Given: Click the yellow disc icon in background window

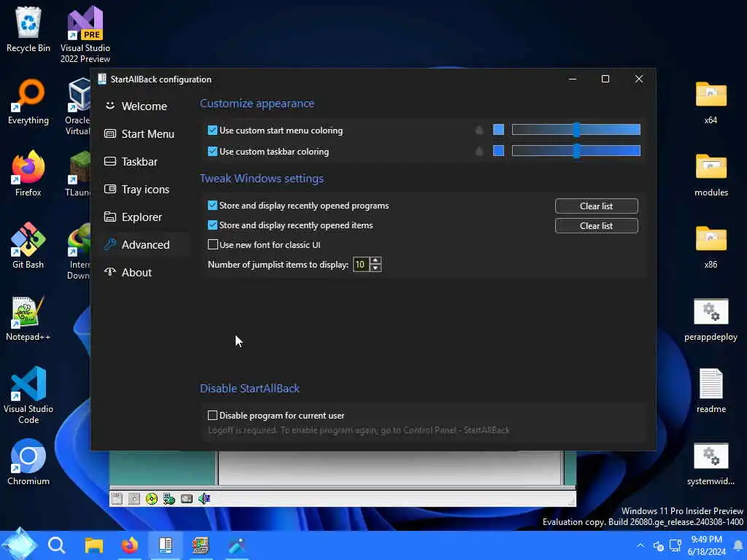Looking at the screenshot, I should pyautogui.click(x=152, y=499).
